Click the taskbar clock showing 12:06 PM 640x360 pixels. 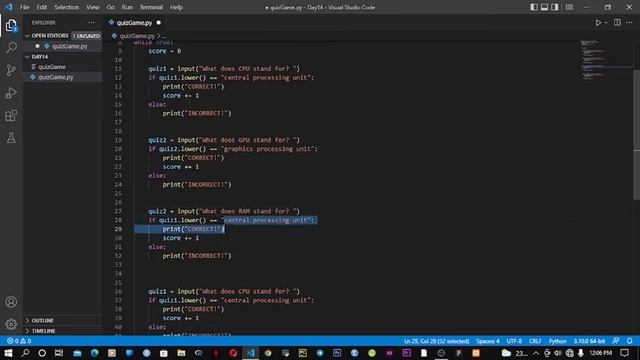tap(600, 353)
